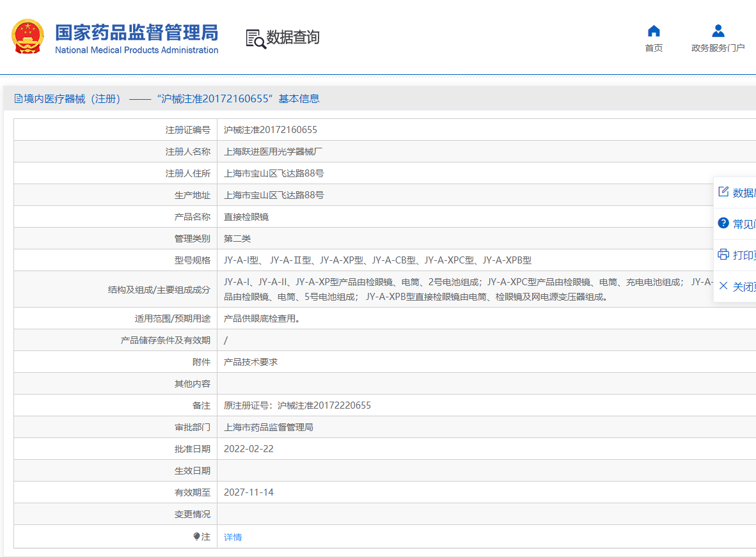Click approval date 2022-02-22
Viewport: 756px width, 557px height.
click(x=249, y=448)
